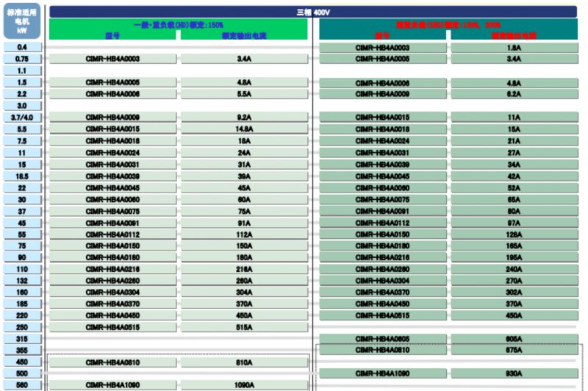Click the 14.8A current cell
The image size is (588, 391).
coord(244,129)
